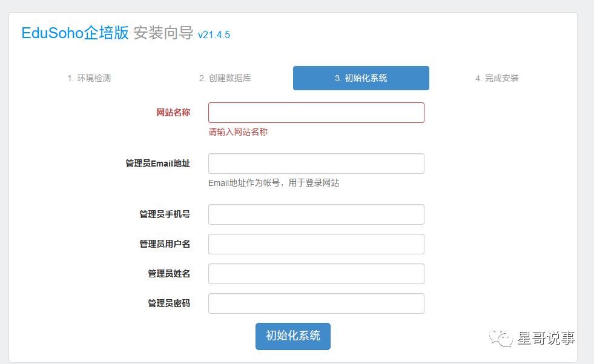The image size is (594, 364).
Task: Click inside the 网站名称 input field
Action: click(x=315, y=113)
